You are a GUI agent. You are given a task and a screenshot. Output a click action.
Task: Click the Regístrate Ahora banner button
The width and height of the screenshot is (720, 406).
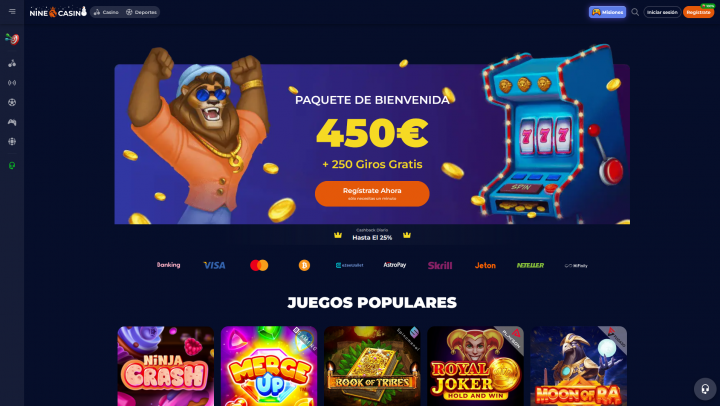tap(372, 193)
